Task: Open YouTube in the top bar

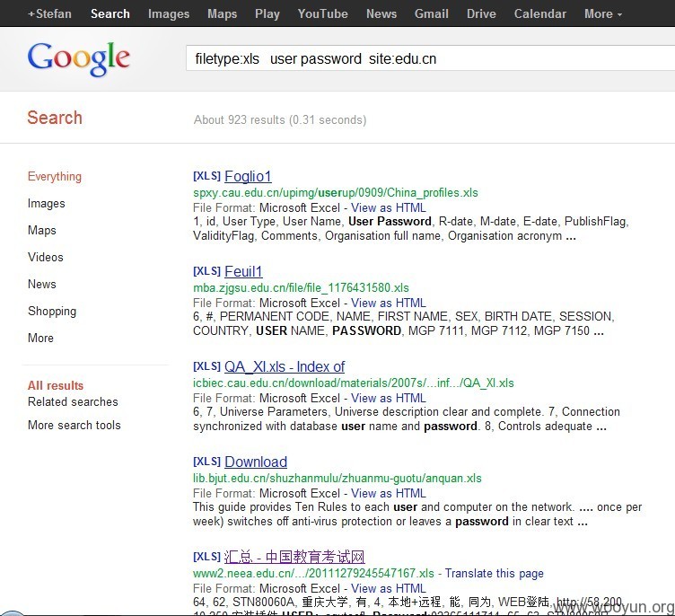Action: click(x=322, y=13)
